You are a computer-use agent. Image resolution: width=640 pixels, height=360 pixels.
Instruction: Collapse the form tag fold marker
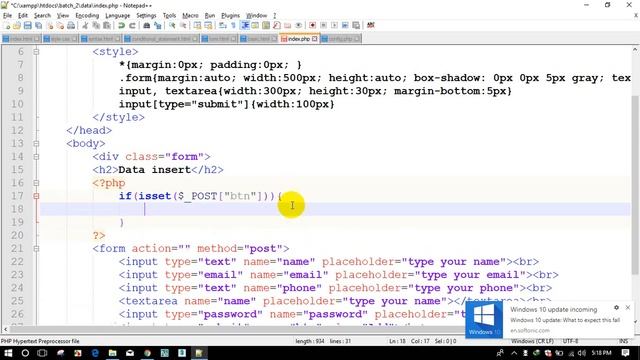coord(36,248)
